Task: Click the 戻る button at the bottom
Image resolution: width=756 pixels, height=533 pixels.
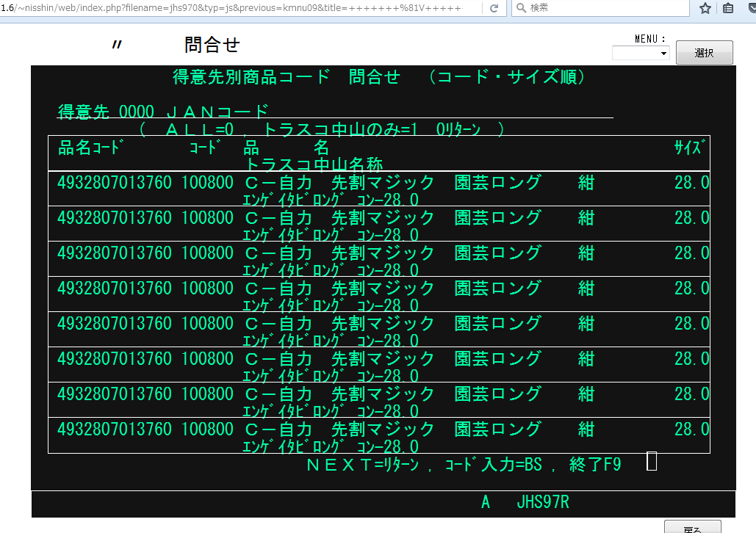Action: point(692,527)
